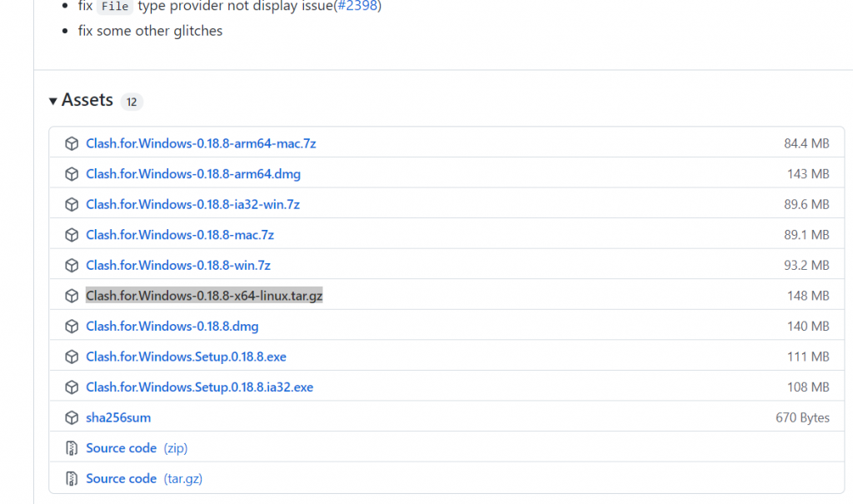Click the 670 Bytes file size
Screen dimensions: 853x504
click(802, 417)
